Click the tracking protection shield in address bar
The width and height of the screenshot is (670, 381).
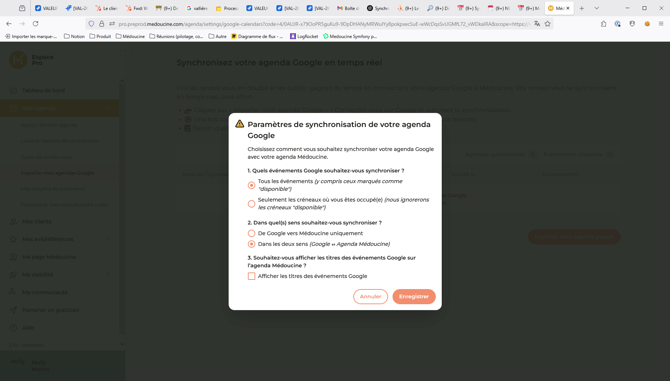[91, 24]
